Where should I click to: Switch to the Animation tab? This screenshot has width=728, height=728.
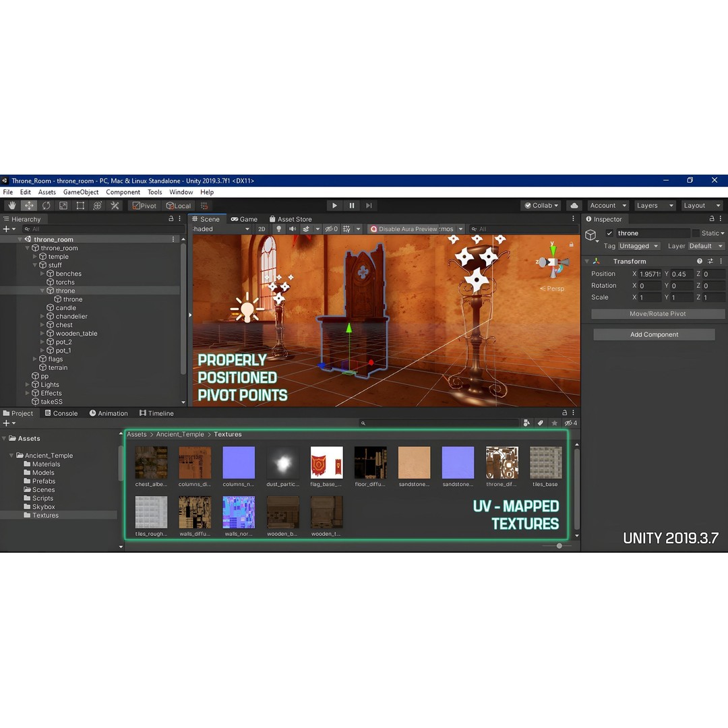pos(109,413)
